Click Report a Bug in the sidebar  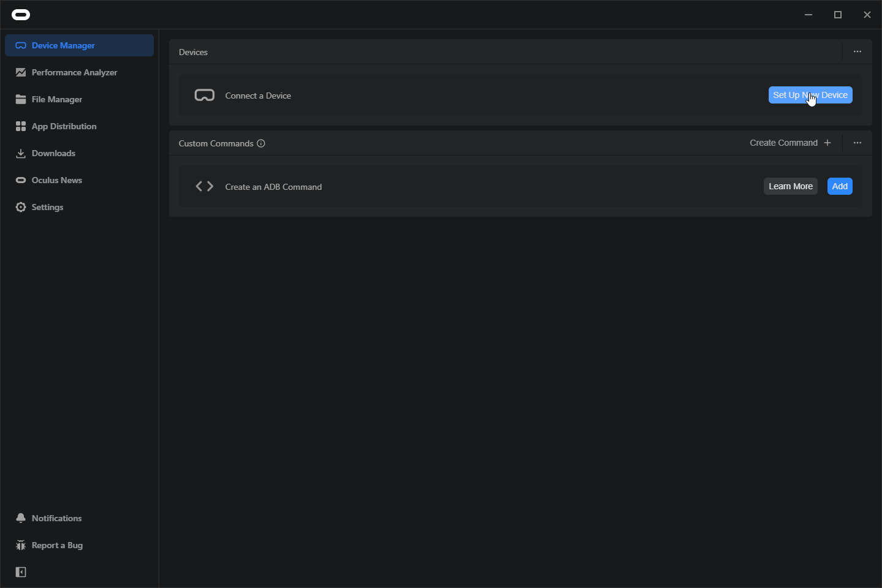pos(58,545)
